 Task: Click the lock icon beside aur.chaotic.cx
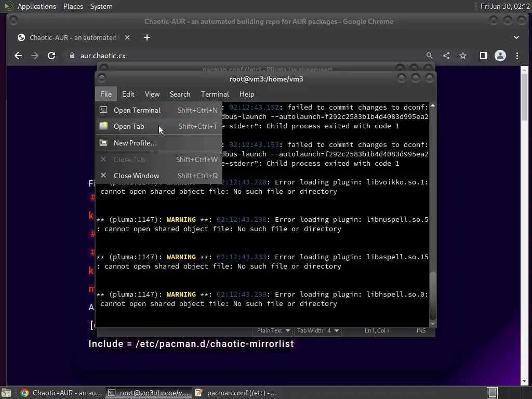72,56
